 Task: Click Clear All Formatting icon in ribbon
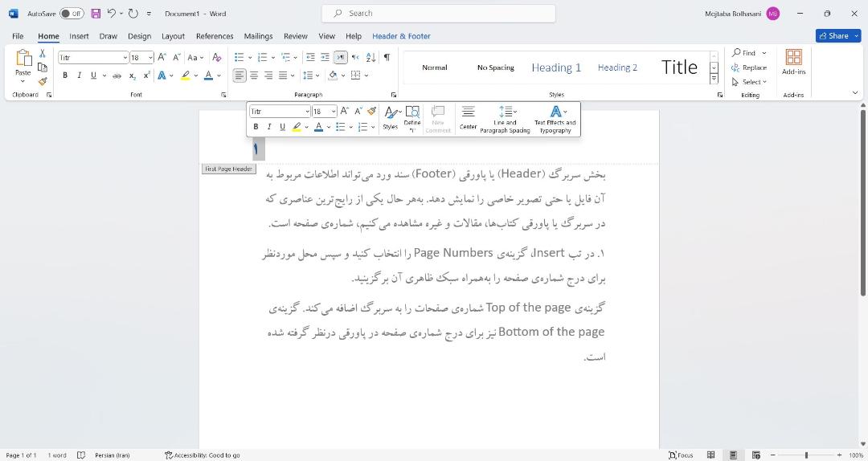pos(216,57)
